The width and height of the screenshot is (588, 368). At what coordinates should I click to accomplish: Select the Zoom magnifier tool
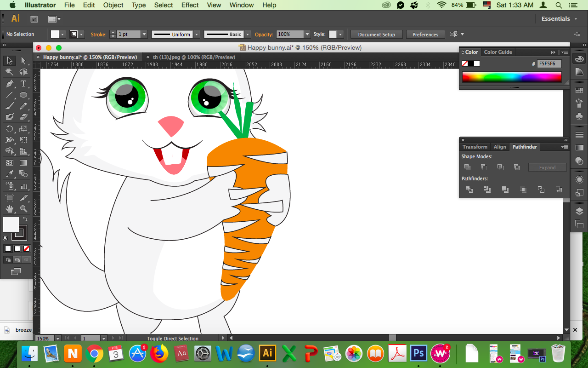click(x=23, y=209)
